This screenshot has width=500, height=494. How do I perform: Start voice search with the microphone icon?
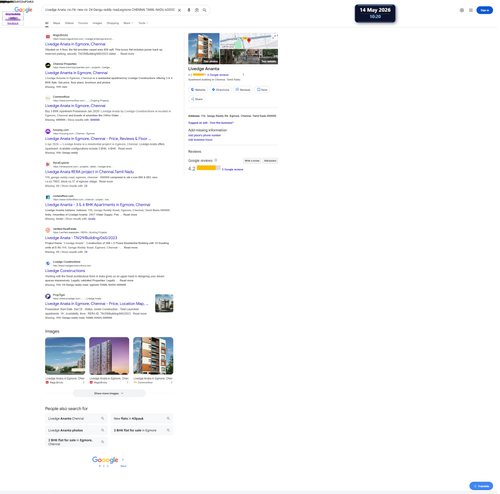[x=189, y=10]
